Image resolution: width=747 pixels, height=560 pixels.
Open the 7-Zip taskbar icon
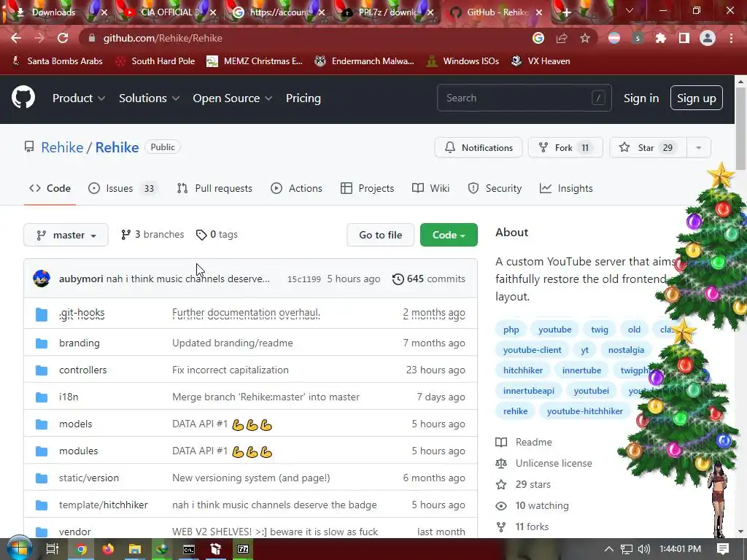click(x=243, y=549)
